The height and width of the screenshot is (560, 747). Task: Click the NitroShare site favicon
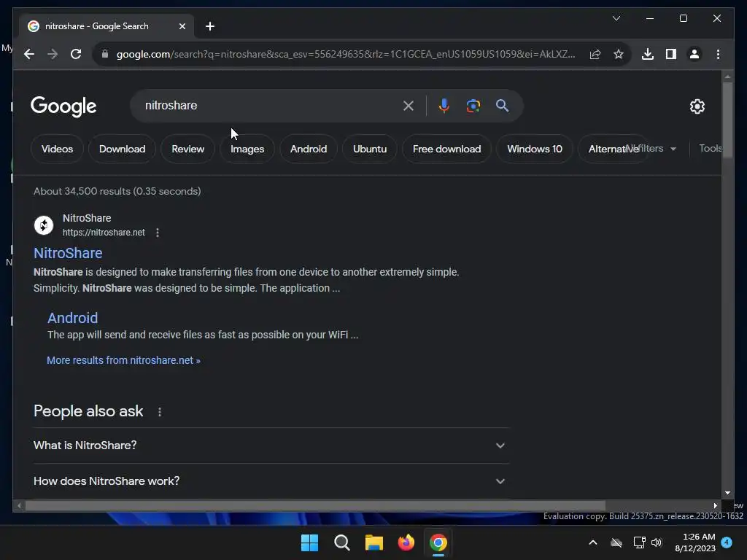tap(43, 225)
